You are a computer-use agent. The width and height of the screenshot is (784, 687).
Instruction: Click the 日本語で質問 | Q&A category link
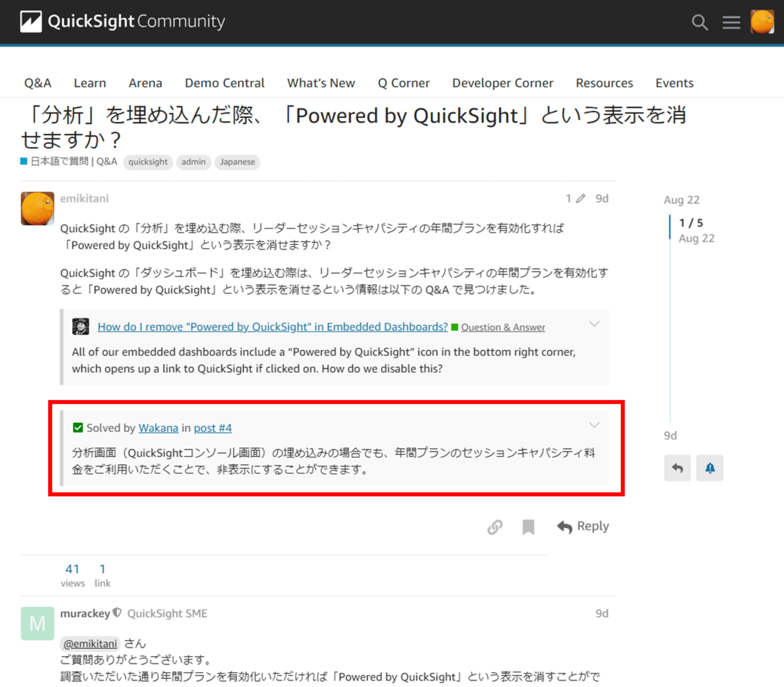pyautogui.click(x=69, y=161)
